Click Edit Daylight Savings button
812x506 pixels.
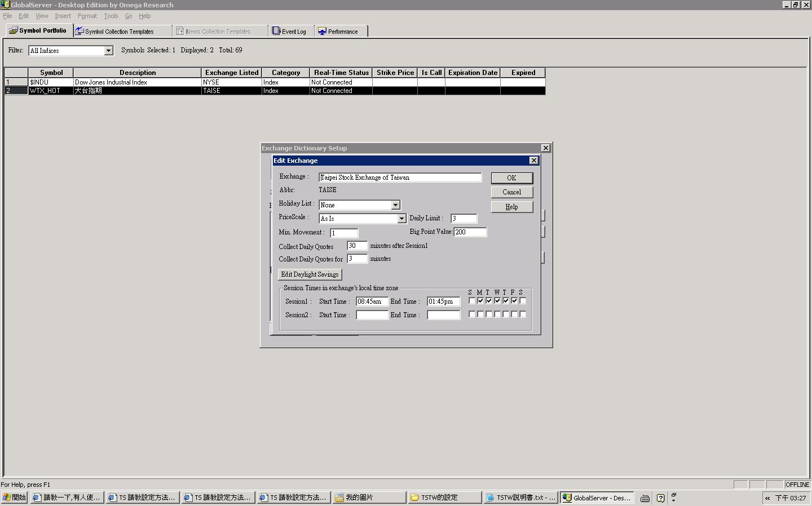coord(310,274)
